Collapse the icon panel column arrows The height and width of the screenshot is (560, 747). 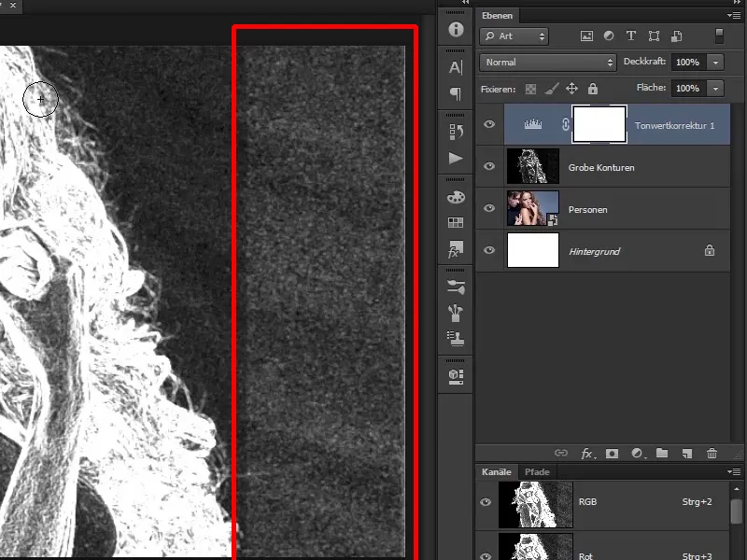465,3
